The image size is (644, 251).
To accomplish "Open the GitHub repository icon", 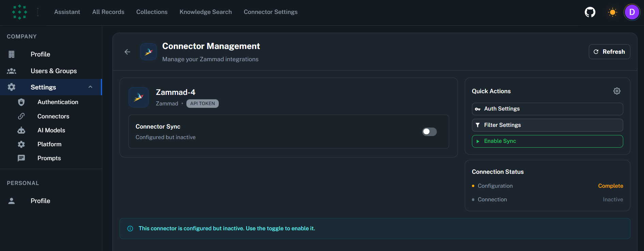I will [590, 12].
